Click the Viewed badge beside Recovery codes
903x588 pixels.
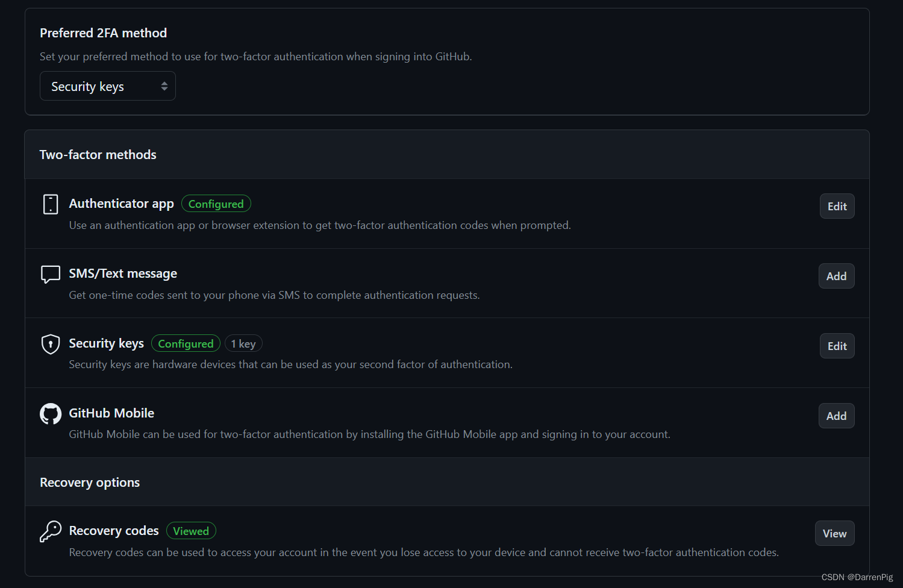pyautogui.click(x=191, y=531)
